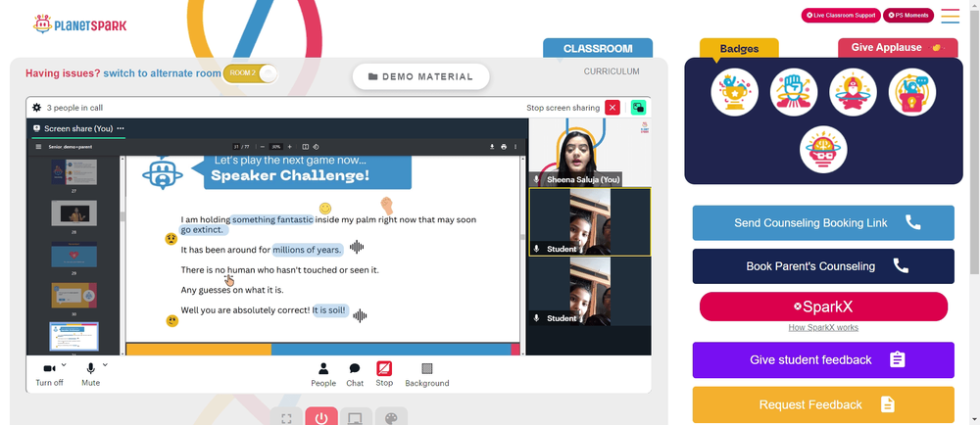The width and height of the screenshot is (980, 425).
Task: Open How SparkX works link
Action: (823, 328)
